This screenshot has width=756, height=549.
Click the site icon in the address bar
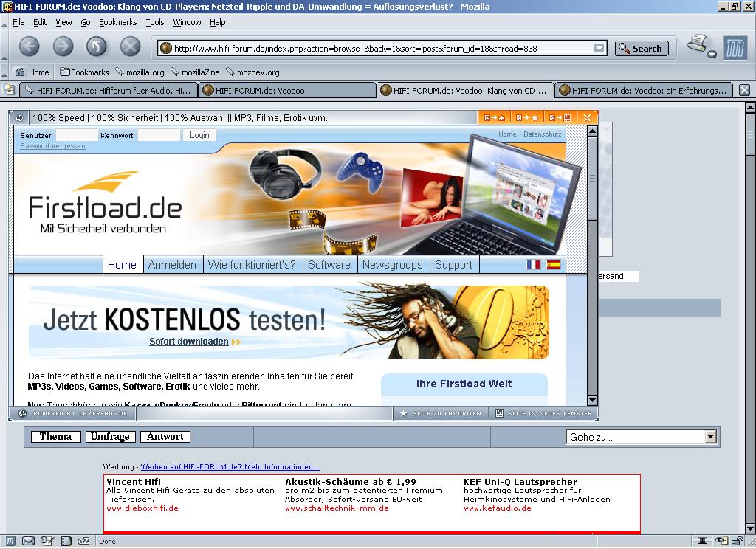tap(166, 48)
